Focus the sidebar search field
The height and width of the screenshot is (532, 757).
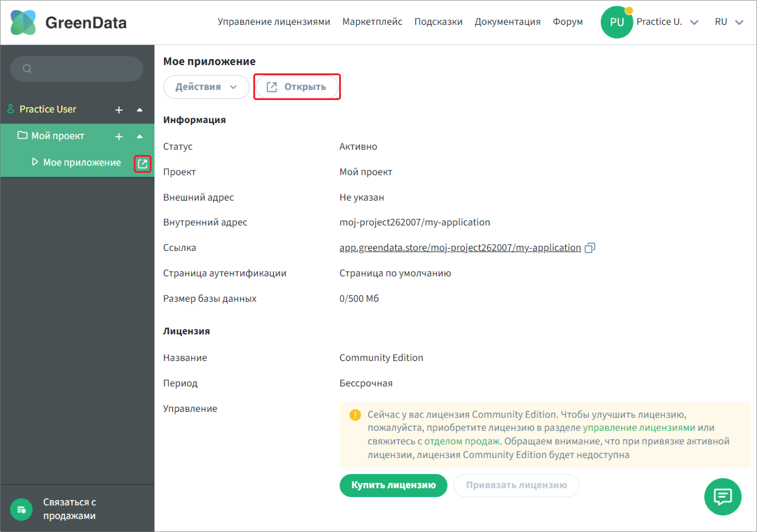coord(77,69)
